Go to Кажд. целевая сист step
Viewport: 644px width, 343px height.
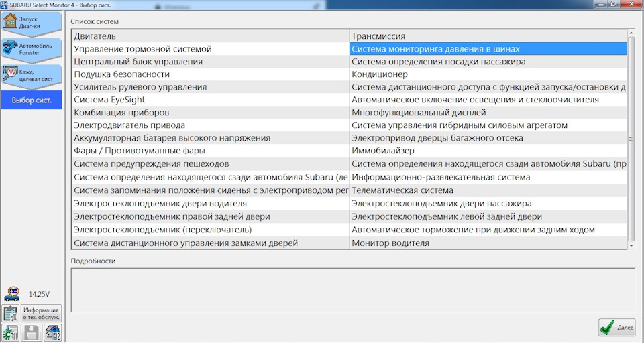[x=32, y=76]
